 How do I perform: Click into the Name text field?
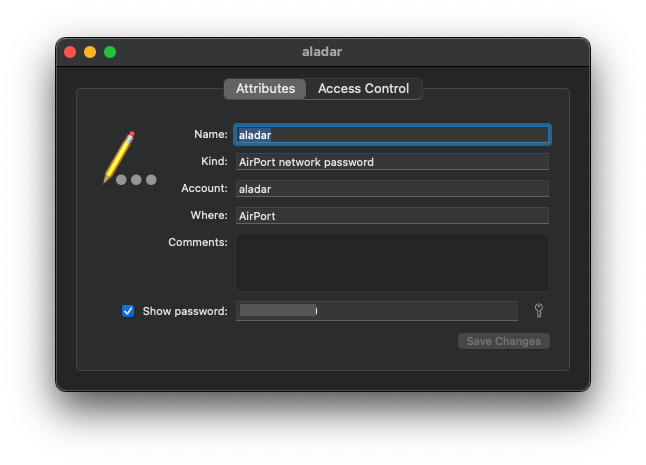[391, 135]
